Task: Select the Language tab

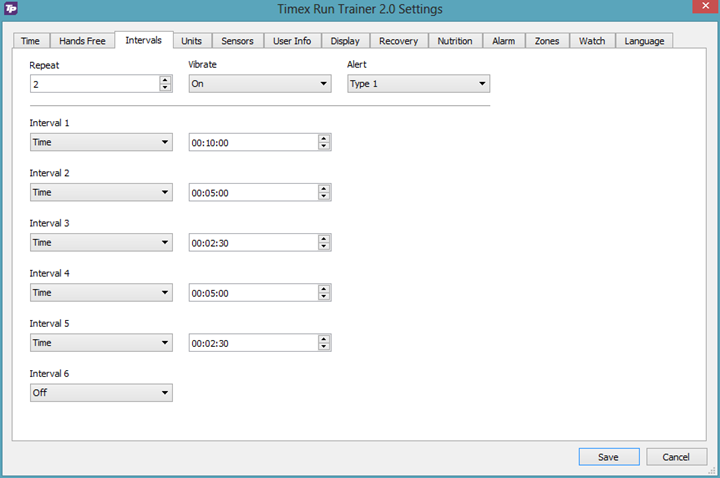Action: click(644, 41)
